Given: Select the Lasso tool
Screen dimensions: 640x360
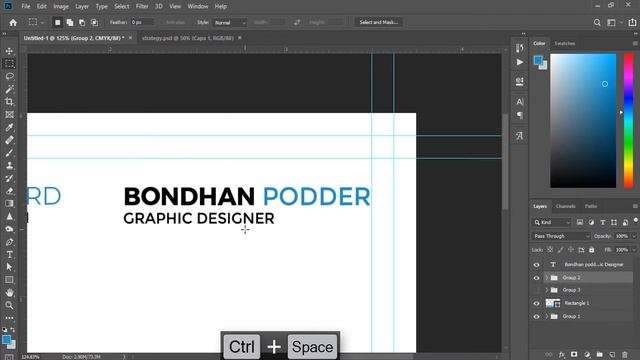Looking at the screenshot, I should (9, 76).
